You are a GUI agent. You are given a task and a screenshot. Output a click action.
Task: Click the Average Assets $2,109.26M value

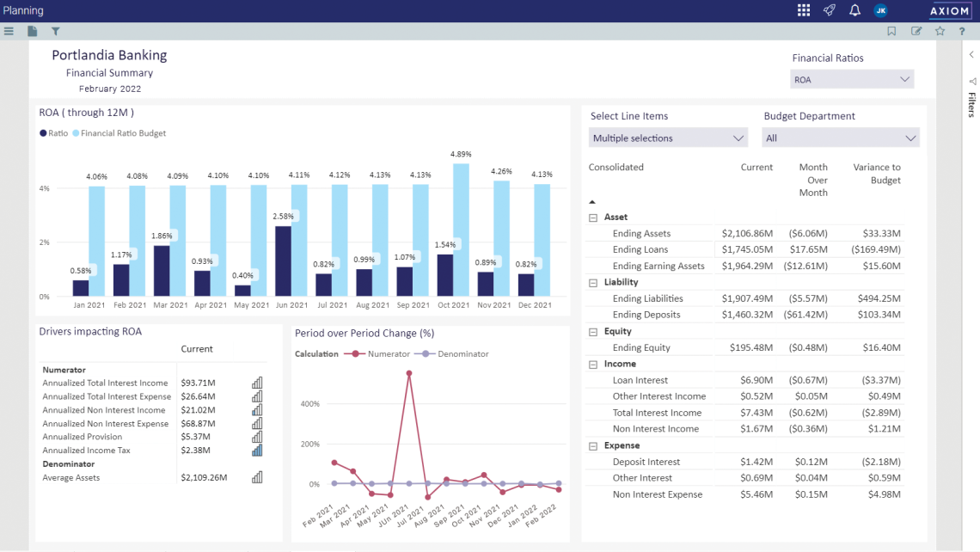coord(204,477)
